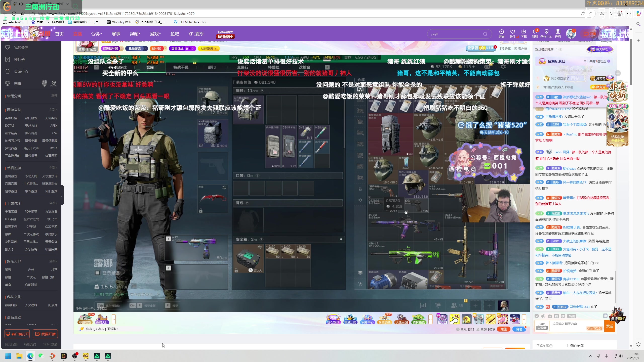
Task: Click the 下载 download icon
Action: pos(524,34)
